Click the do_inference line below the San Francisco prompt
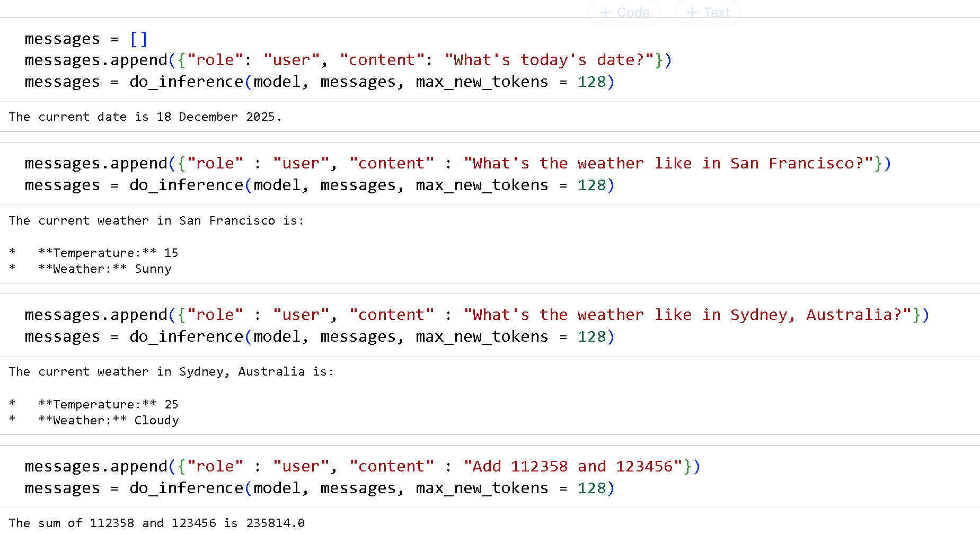Image resolution: width=980 pixels, height=534 pixels. tap(318, 185)
